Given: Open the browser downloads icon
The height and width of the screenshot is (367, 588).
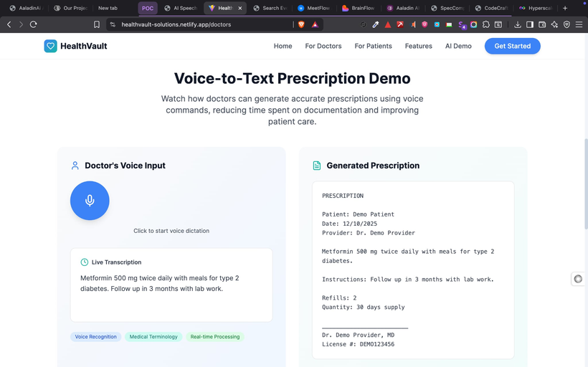Looking at the screenshot, I should (x=518, y=24).
